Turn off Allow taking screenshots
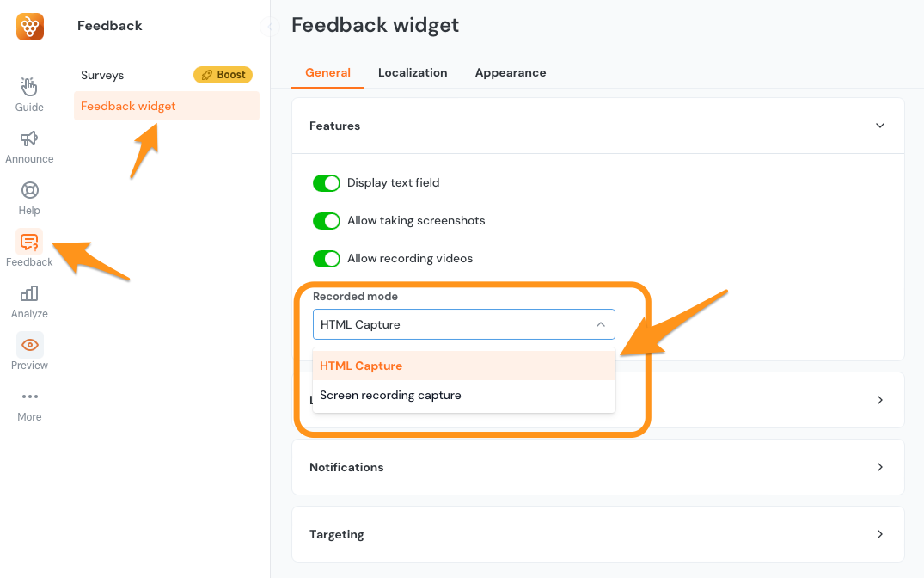This screenshot has width=924, height=578. (327, 220)
